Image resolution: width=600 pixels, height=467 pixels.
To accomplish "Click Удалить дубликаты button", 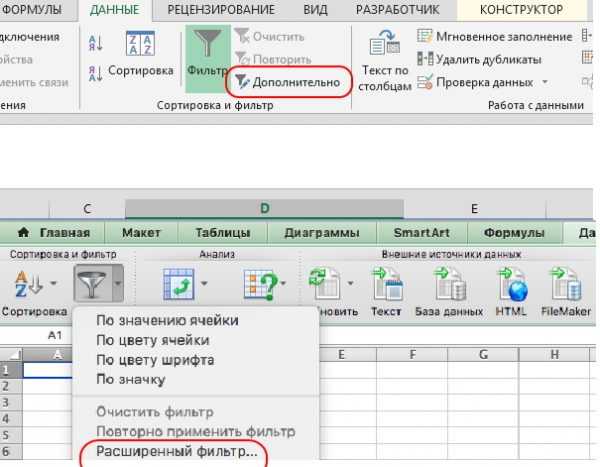I will pos(478,58).
